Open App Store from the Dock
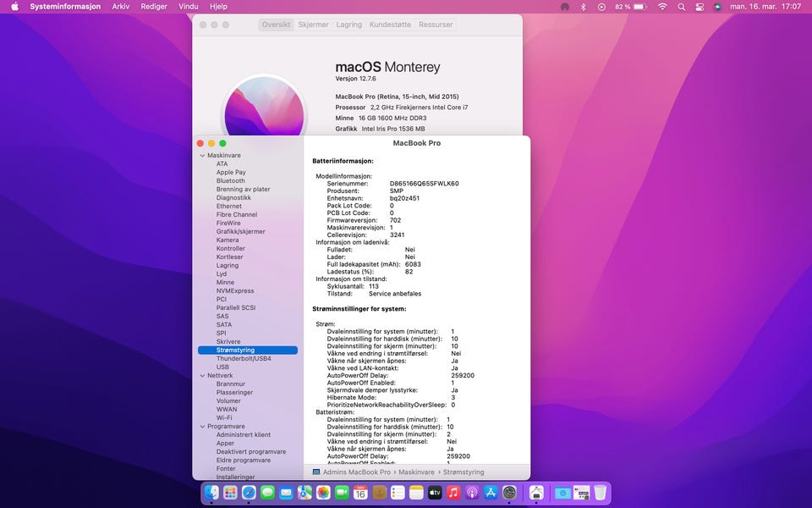The image size is (812, 508). tap(491, 492)
